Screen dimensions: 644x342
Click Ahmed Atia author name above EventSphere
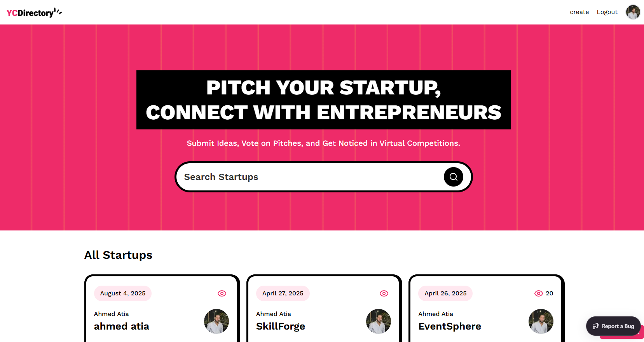click(x=436, y=314)
